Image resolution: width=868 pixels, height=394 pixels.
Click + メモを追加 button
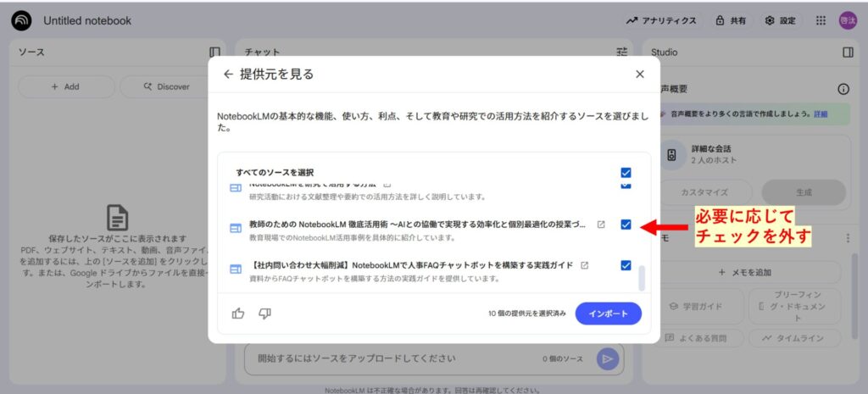[745, 272]
